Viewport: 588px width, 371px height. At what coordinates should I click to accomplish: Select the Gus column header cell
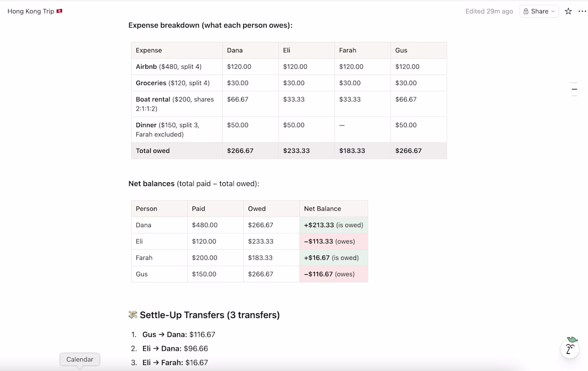point(418,50)
